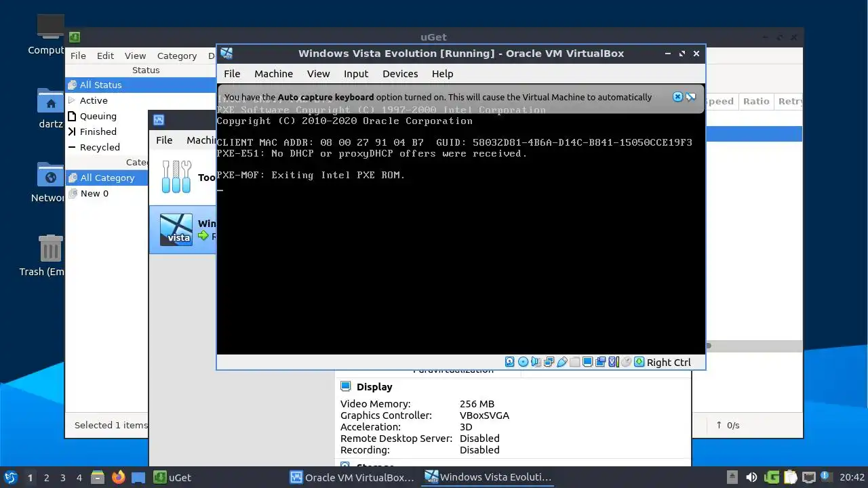
Task: Switch to workspace 4 in pager
Action: 79,477
